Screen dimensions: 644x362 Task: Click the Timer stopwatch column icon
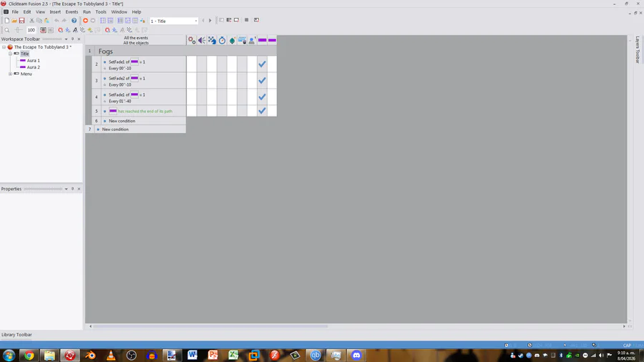pos(222,40)
